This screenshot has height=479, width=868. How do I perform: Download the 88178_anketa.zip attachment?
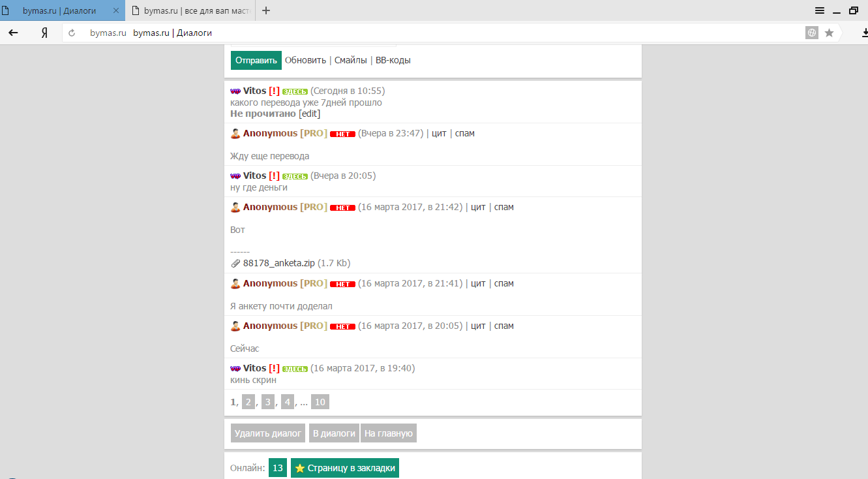[x=278, y=263]
